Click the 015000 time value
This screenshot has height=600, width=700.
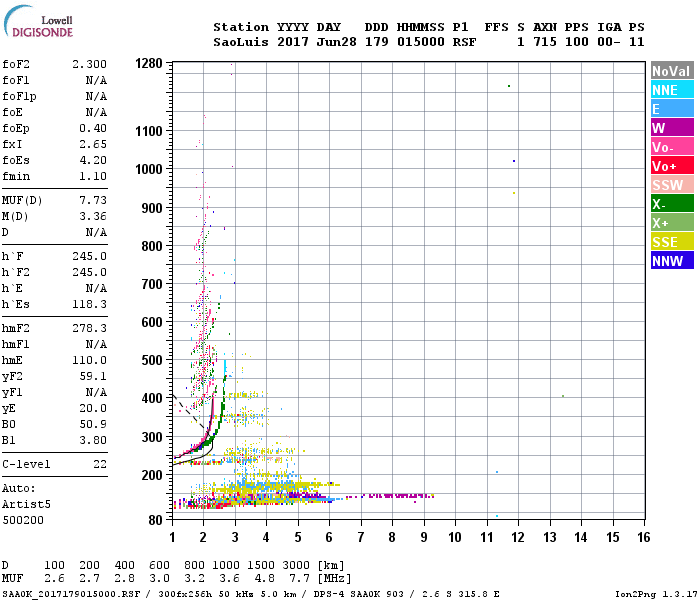pyautogui.click(x=421, y=42)
